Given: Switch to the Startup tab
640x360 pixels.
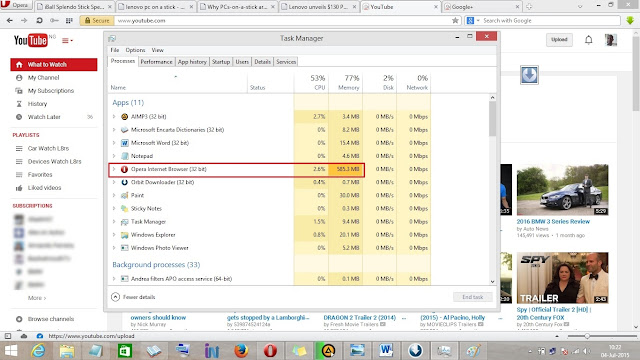Looking at the screenshot, I should tap(221, 62).
